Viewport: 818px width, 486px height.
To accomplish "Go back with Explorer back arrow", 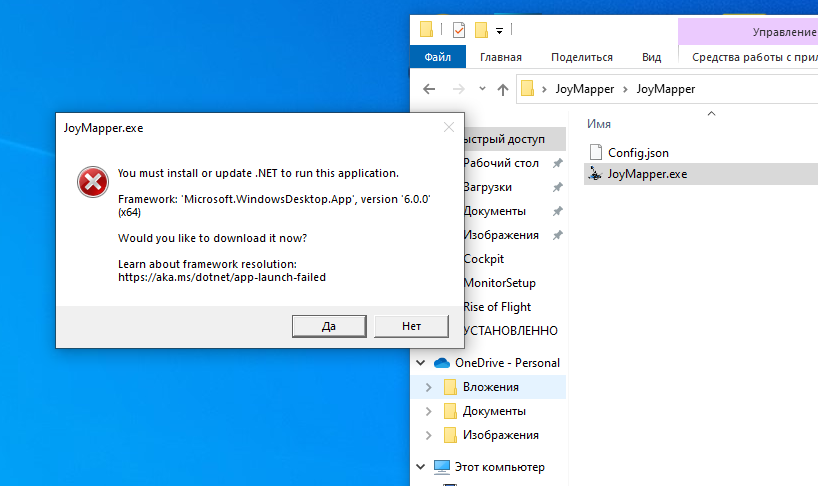I will pyautogui.click(x=429, y=89).
